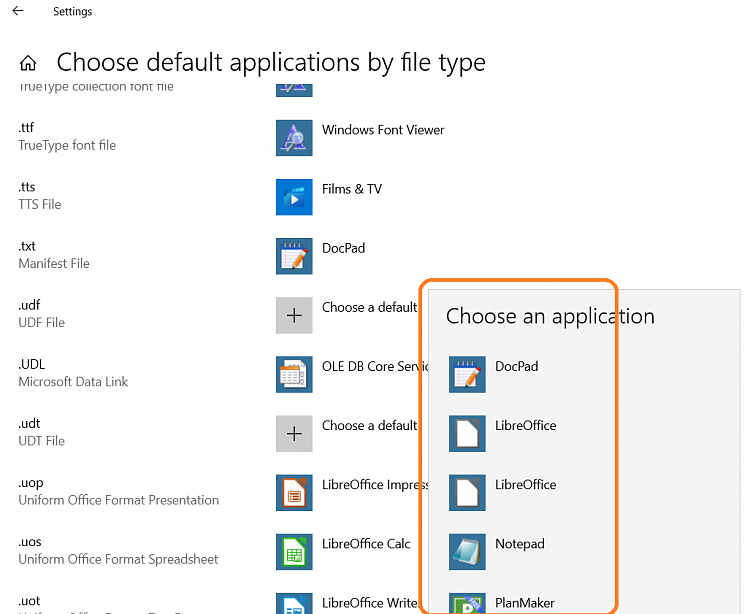Click font viewer icon for TrueType collection

294,89
